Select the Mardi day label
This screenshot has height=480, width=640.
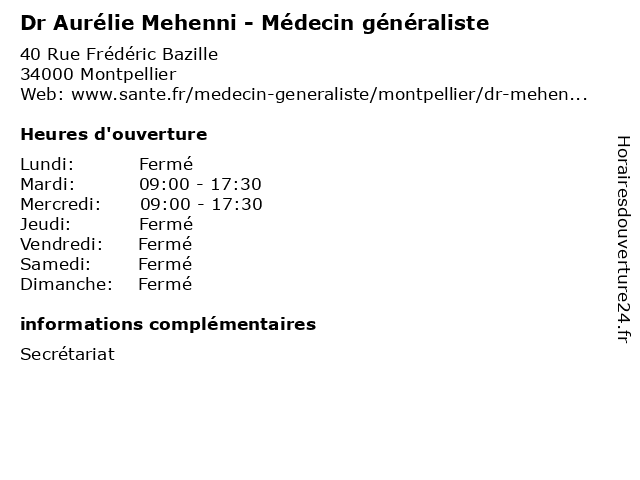click(x=47, y=184)
